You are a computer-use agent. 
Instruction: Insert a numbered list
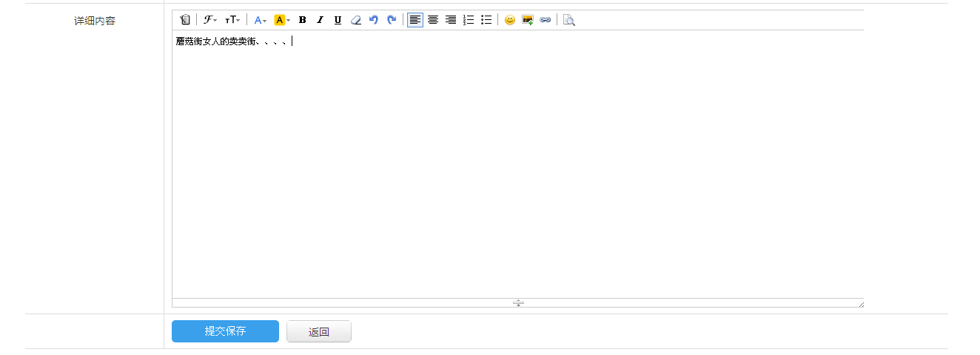469,20
